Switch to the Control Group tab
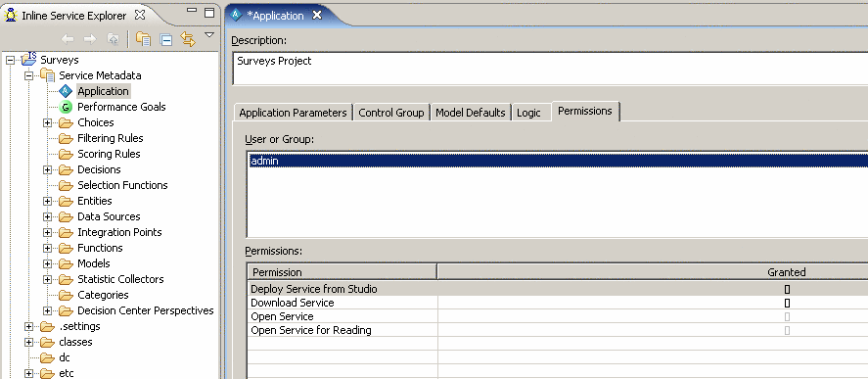This screenshot has height=379, width=868. [x=390, y=113]
